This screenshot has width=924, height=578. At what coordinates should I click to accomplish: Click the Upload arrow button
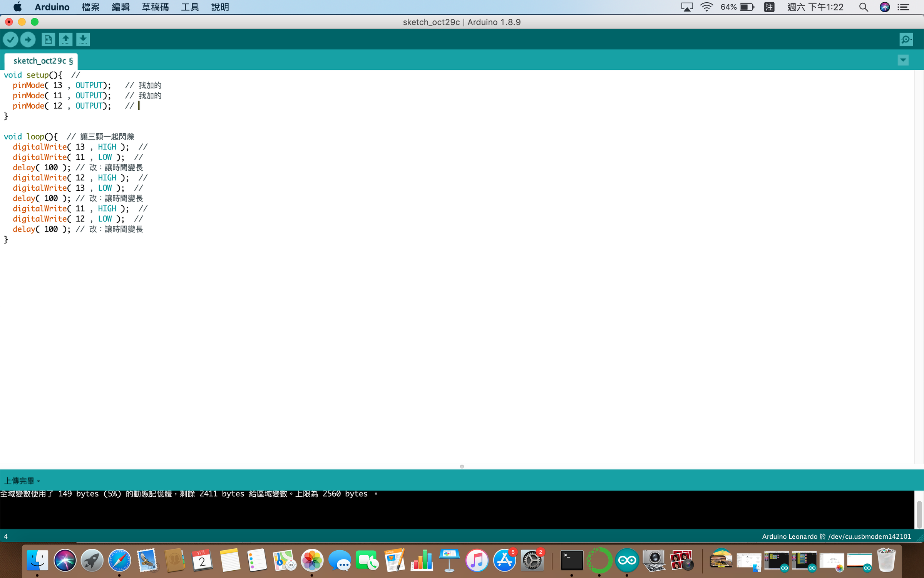tap(28, 39)
